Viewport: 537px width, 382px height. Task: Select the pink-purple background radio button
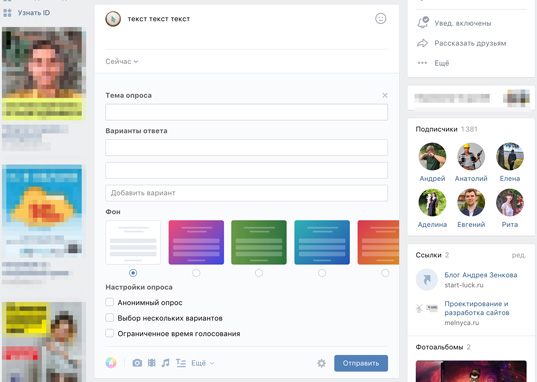(x=196, y=273)
